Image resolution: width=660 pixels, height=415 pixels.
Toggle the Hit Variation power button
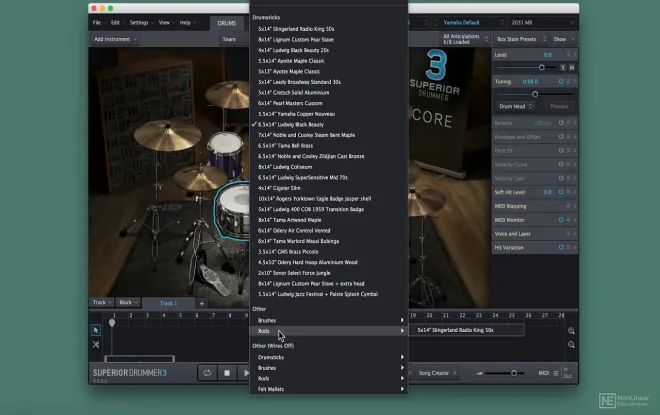[561, 247]
